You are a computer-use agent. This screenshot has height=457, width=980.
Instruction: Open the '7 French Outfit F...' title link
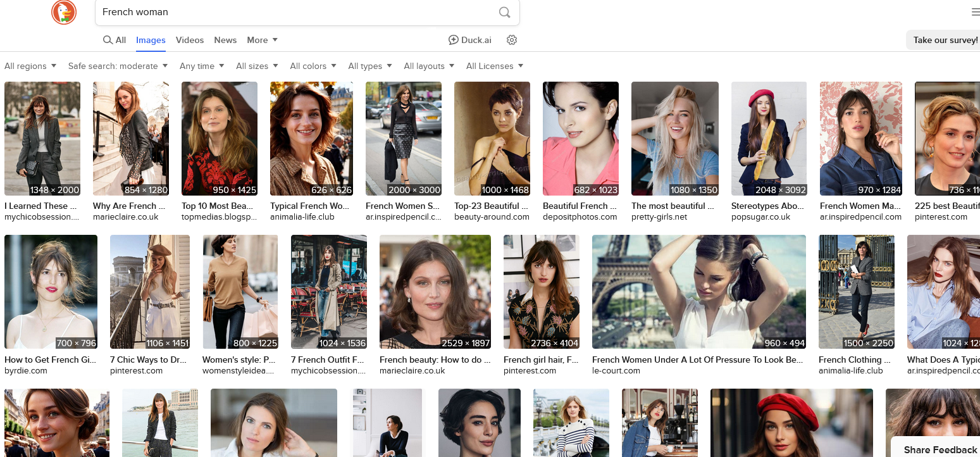pyautogui.click(x=328, y=360)
